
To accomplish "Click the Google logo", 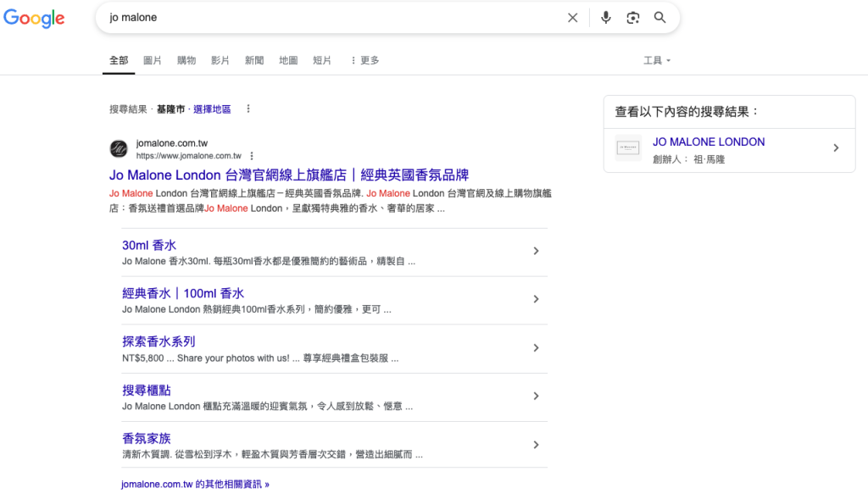I will (x=34, y=19).
